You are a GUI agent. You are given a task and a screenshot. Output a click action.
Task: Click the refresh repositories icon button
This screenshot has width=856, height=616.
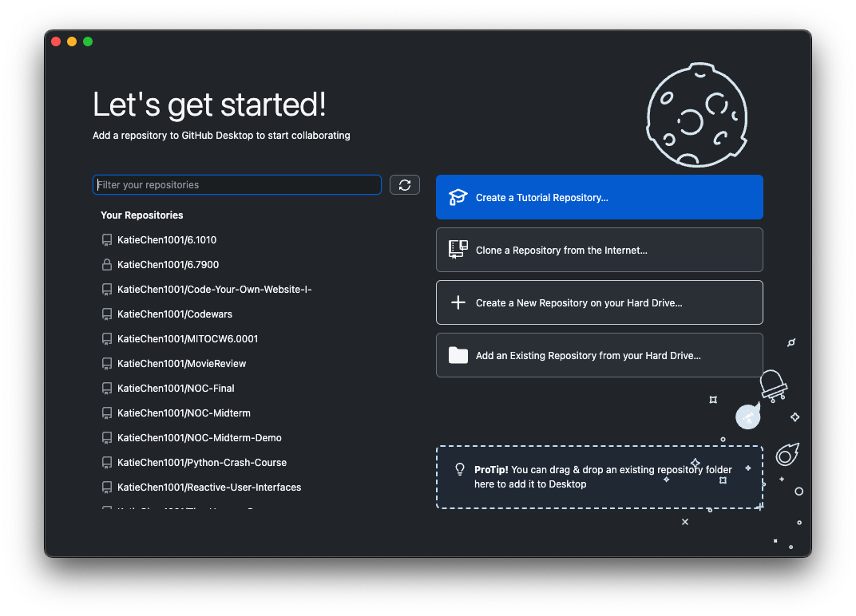(405, 185)
